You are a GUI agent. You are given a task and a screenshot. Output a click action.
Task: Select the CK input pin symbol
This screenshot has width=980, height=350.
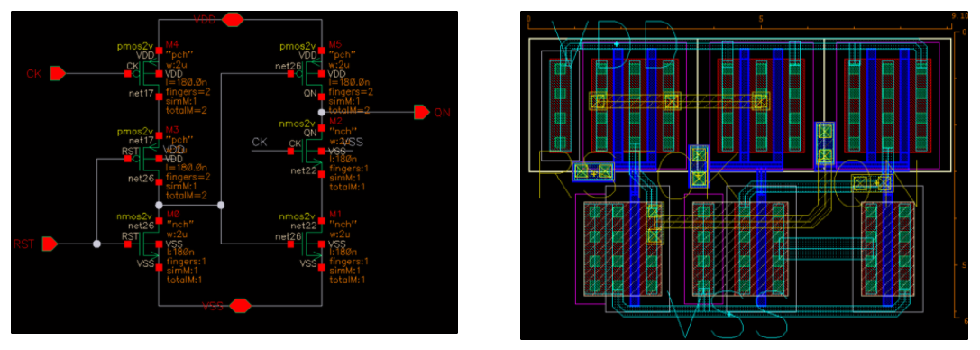click(x=58, y=74)
